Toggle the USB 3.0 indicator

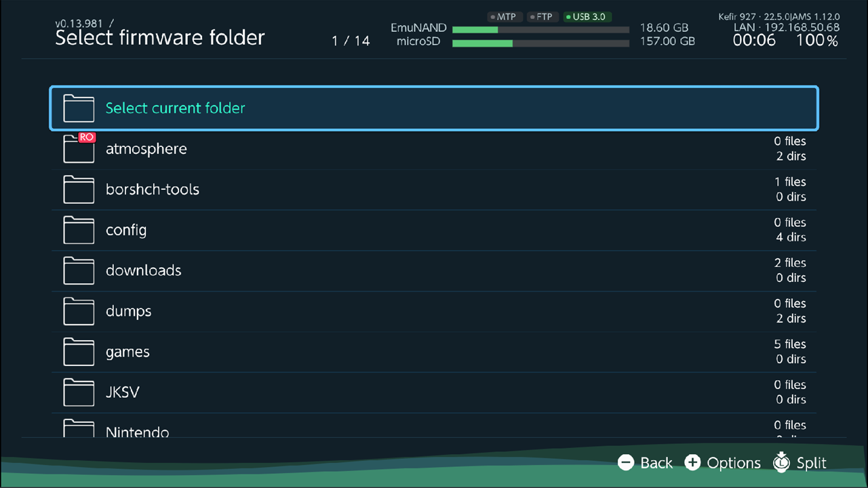[x=587, y=17]
